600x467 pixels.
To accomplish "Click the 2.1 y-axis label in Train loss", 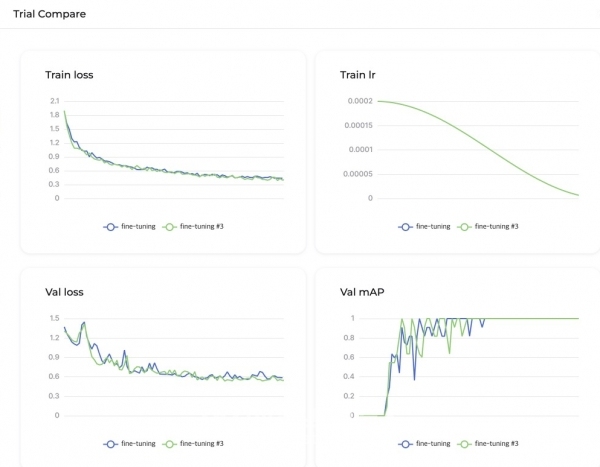I will point(55,101).
